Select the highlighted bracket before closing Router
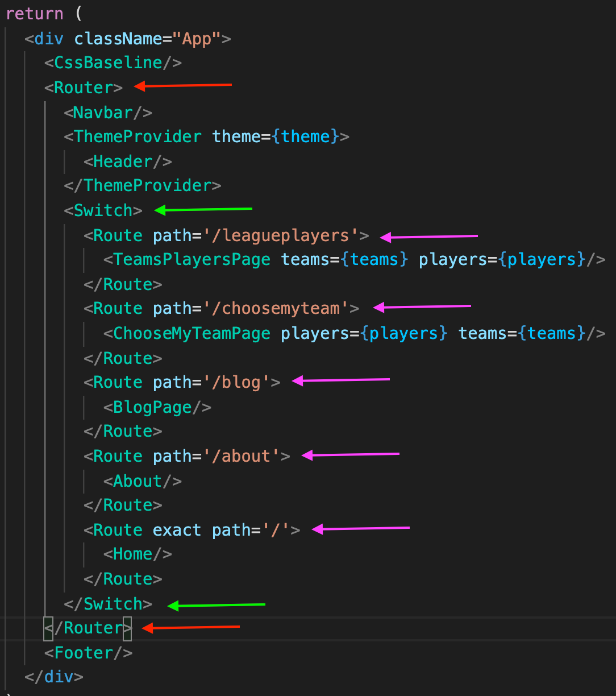This screenshot has height=696, width=616. [48, 628]
